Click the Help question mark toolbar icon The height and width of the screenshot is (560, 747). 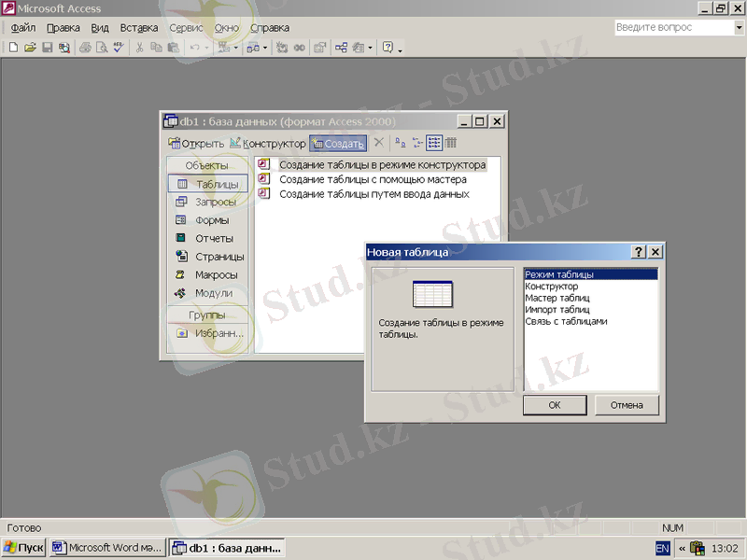(388, 47)
